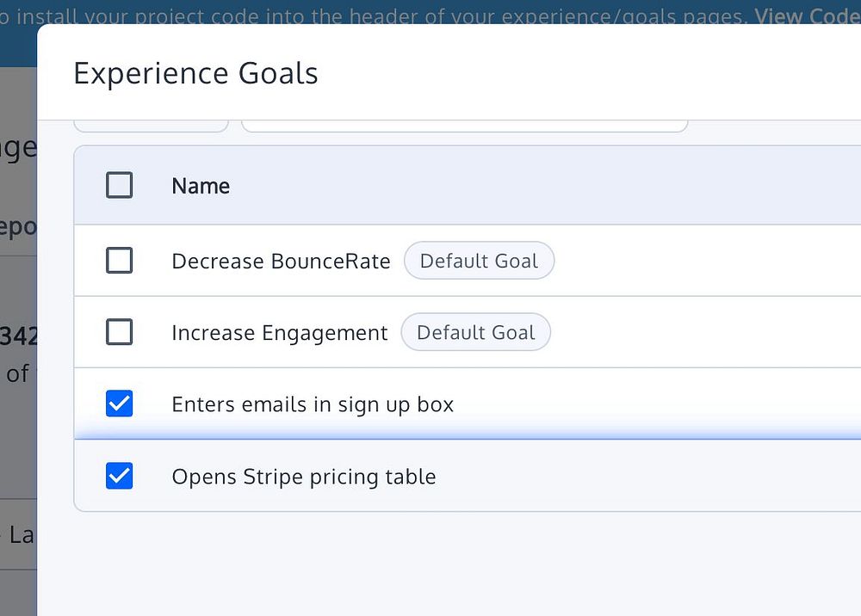Tick the Increase Engagement goal checkbox
The width and height of the screenshot is (861, 616).
pos(119,332)
